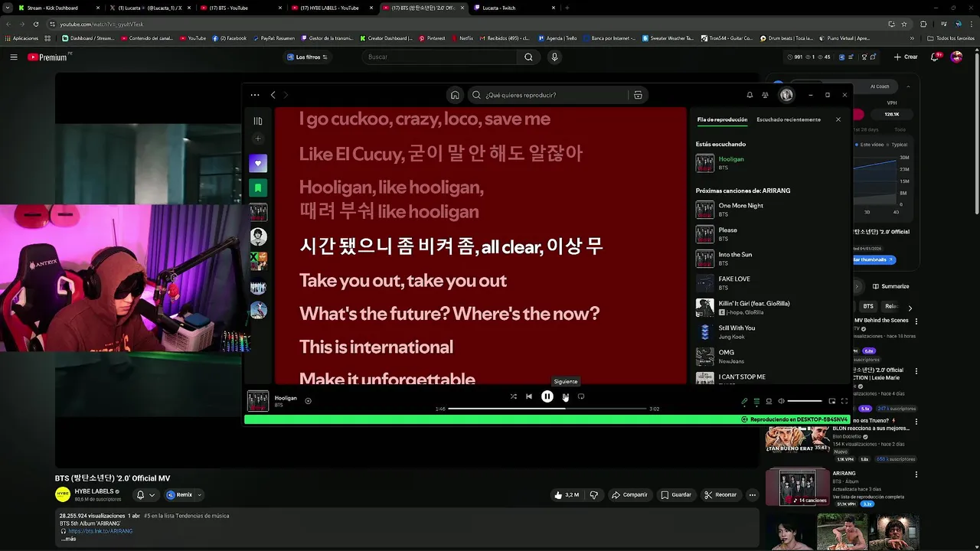Viewport: 980px width, 551px height.
Task: Open YouTube notifications bell
Action: [936, 57]
